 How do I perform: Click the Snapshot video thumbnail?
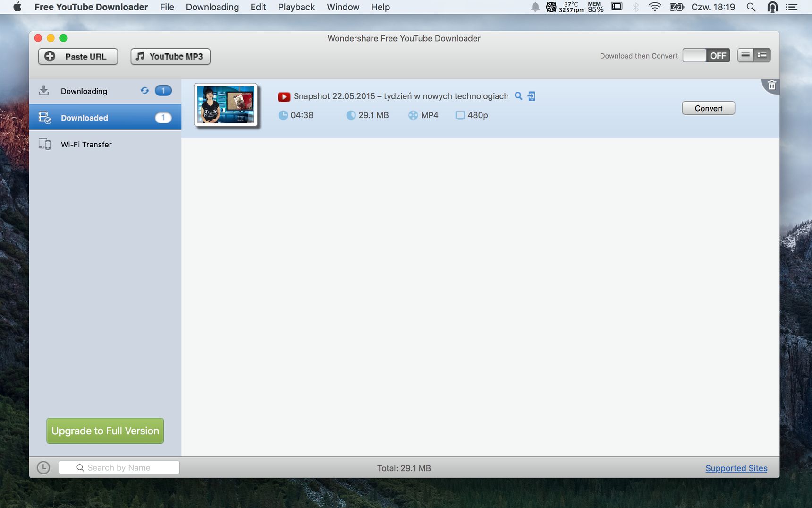click(x=226, y=105)
